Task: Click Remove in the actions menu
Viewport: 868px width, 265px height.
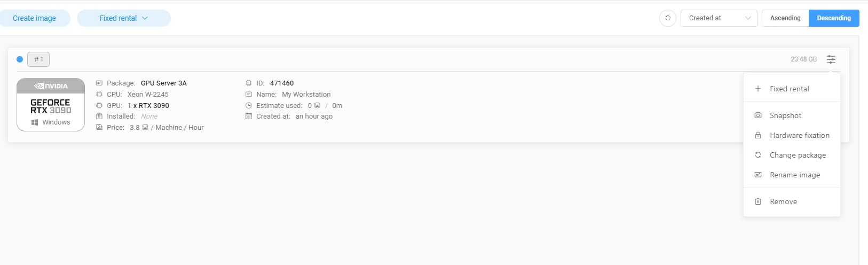Action: click(783, 201)
